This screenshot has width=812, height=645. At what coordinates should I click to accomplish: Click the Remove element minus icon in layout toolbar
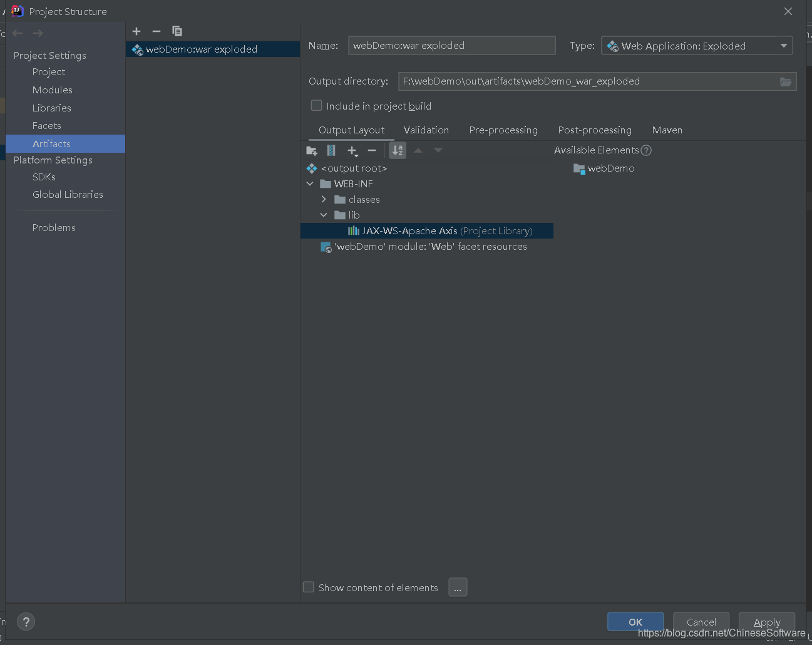pyautogui.click(x=372, y=150)
